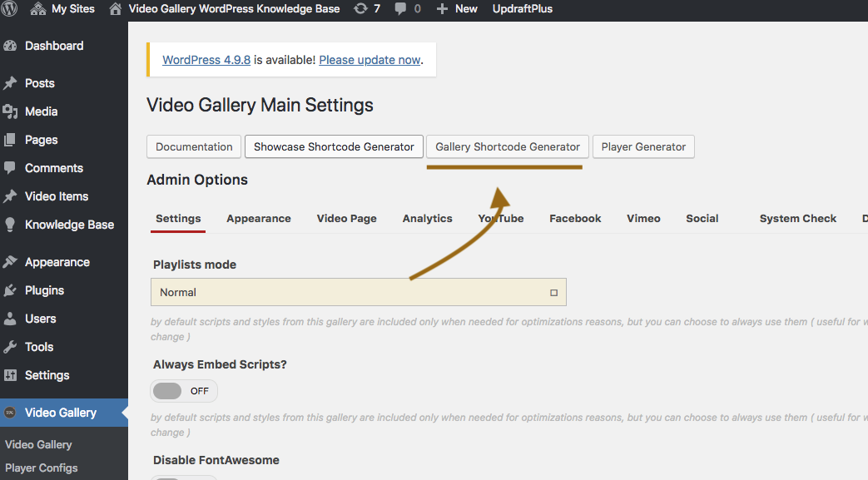868x480 pixels.
Task: Open Users in sidebar
Action: pyautogui.click(x=41, y=319)
